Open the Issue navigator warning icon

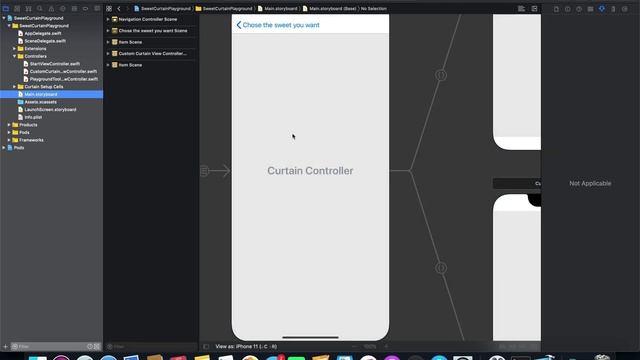coord(51,9)
